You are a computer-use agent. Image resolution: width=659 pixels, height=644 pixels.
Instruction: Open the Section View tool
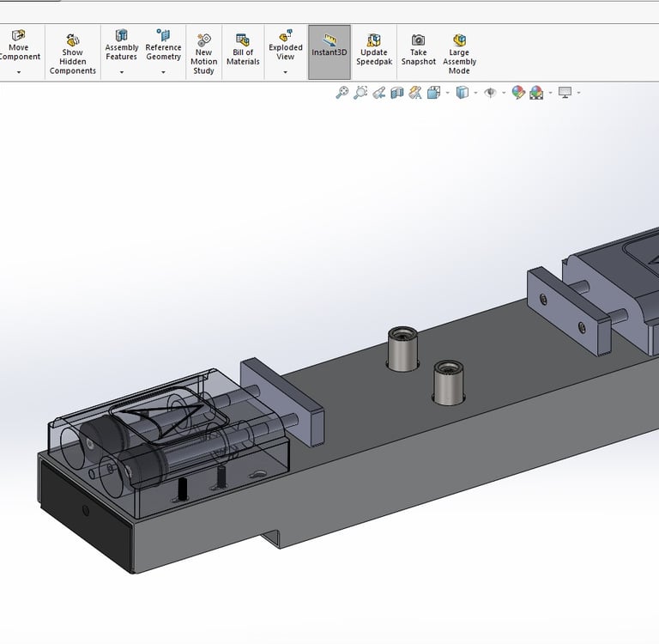coord(396,93)
